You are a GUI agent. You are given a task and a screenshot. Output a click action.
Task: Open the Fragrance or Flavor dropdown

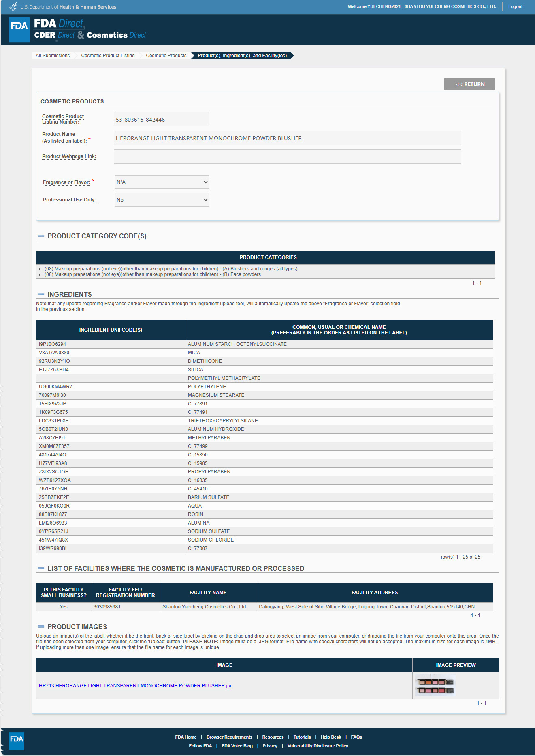point(162,182)
